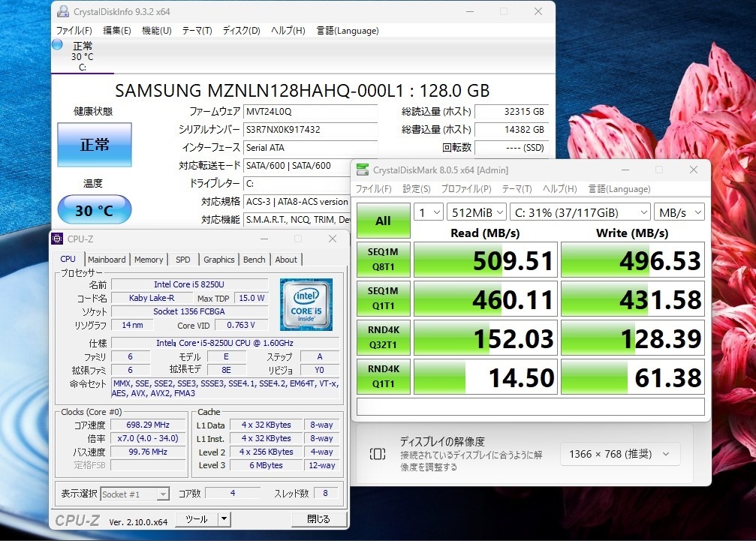Screen dimensions: 756x541
Task: Click the 30 °C temperature button
Action: coord(95,210)
